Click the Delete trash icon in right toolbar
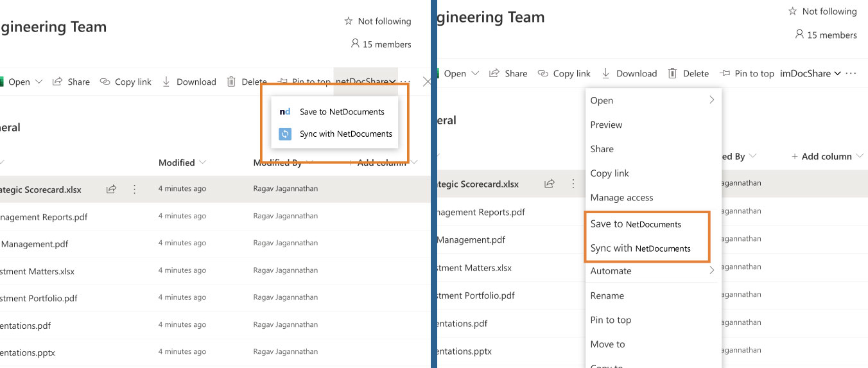Screen dimensions: 868x368 [672, 73]
